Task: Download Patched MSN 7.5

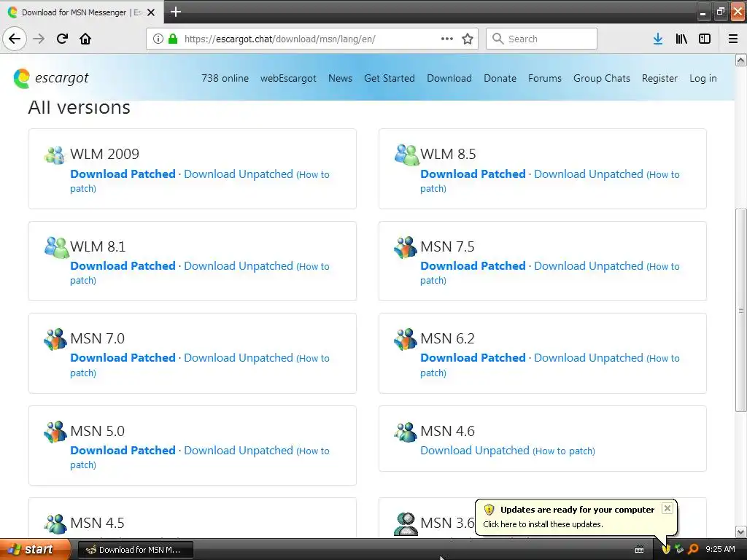Action: tap(473, 265)
